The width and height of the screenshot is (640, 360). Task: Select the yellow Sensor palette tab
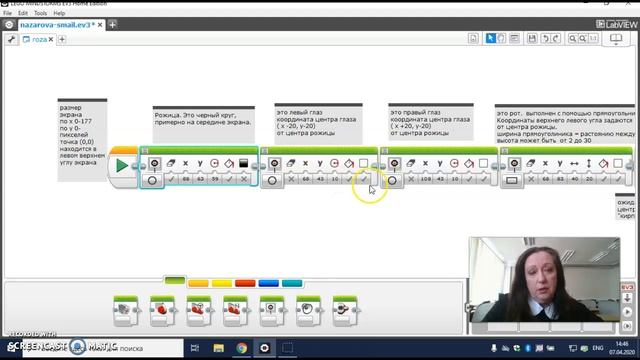pos(222,283)
